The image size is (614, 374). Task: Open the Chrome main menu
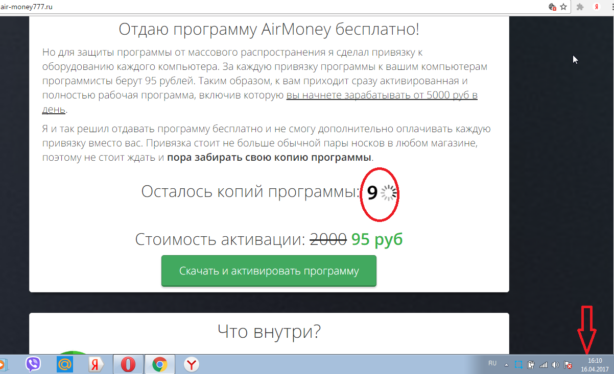[612, 7]
